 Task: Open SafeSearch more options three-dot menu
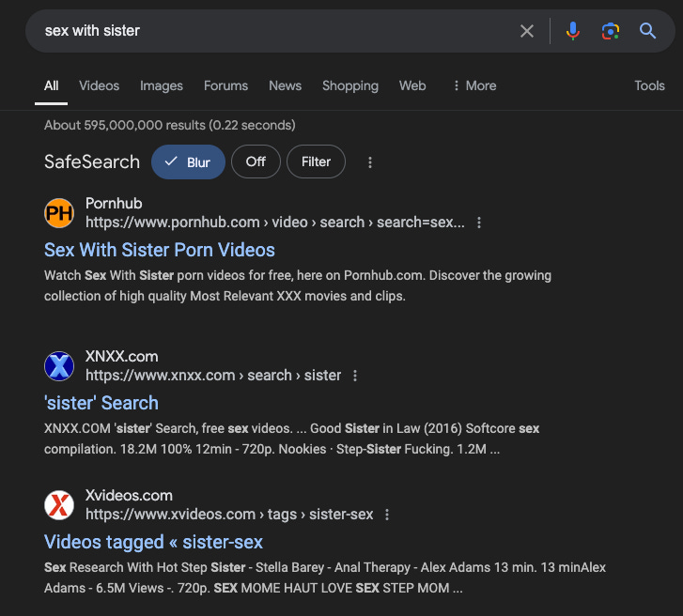pyautogui.click(x=370, y=162)
